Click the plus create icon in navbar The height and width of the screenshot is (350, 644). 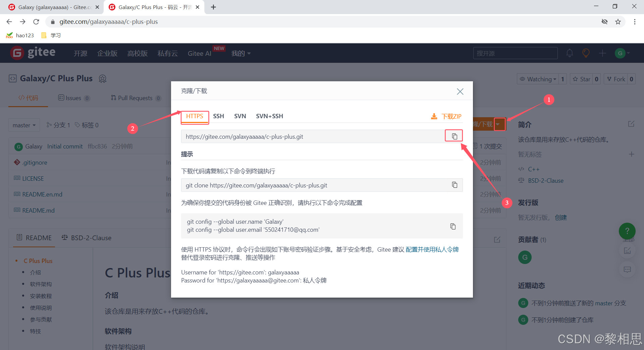click(602, 53)
